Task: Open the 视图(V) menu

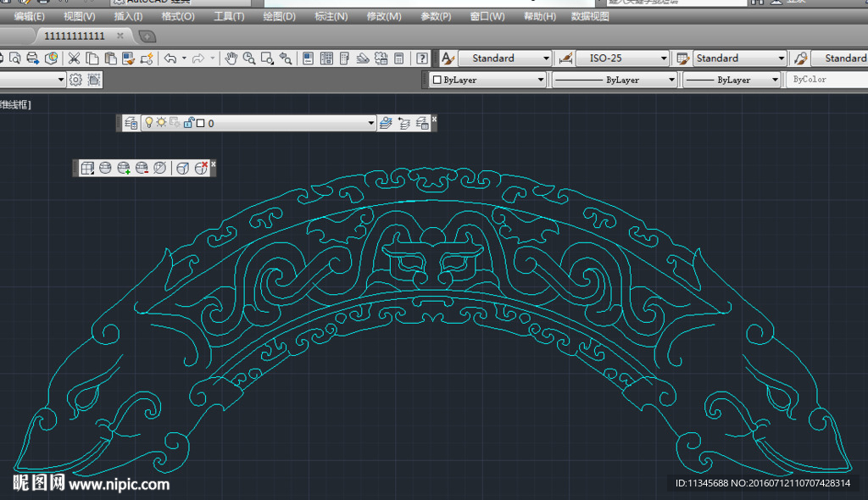Action: pyautogui.click(x=79, y=17)
